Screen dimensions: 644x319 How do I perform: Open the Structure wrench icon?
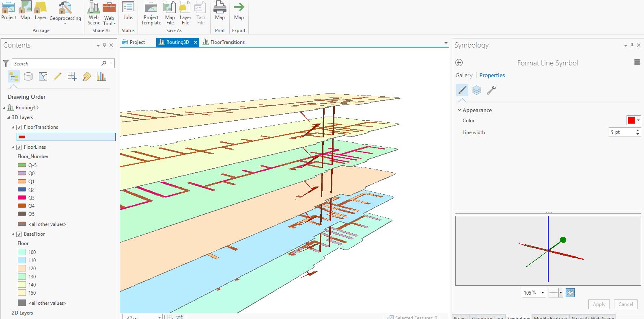click(x=491, y=90)
